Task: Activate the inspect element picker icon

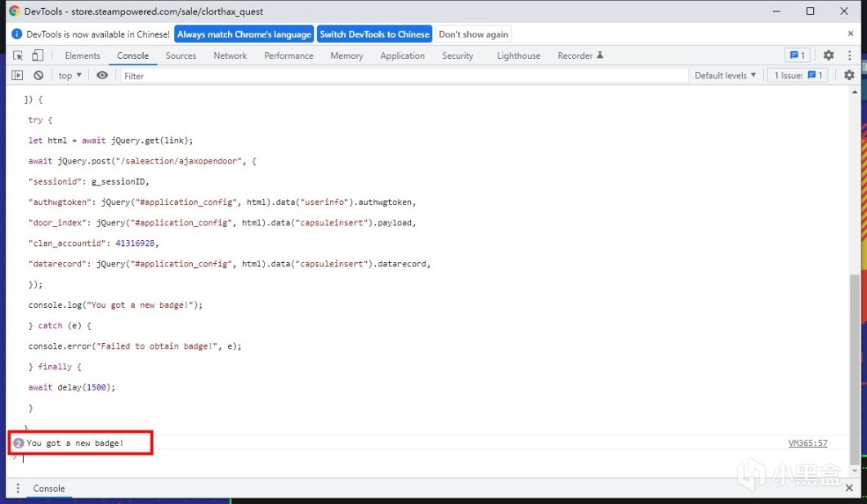Action: [x=18, y=56]
